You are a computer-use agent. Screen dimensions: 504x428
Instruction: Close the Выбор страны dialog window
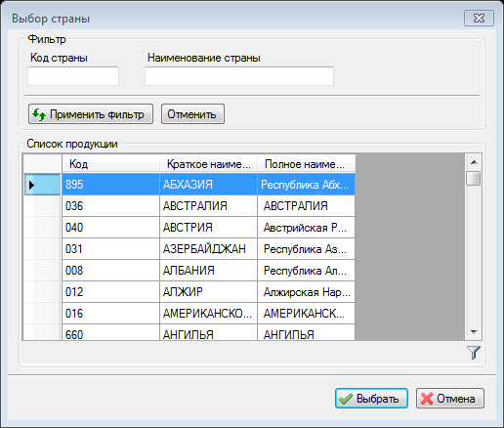479,18
